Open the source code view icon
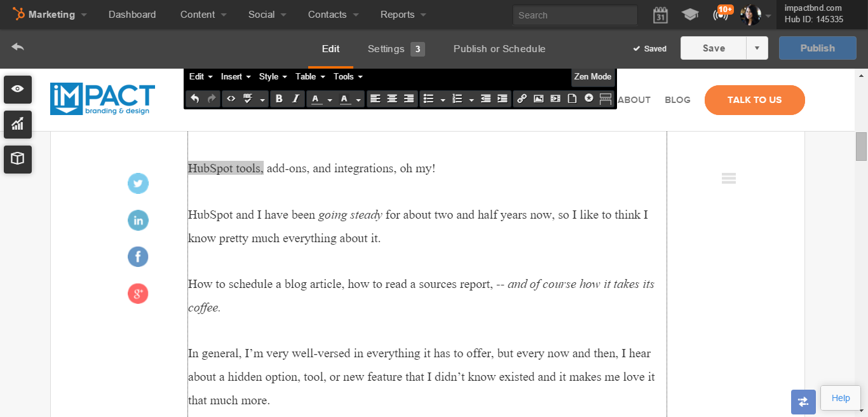This screenshot has width=868, height=417. pyautogui.click(x=231, y=99)
